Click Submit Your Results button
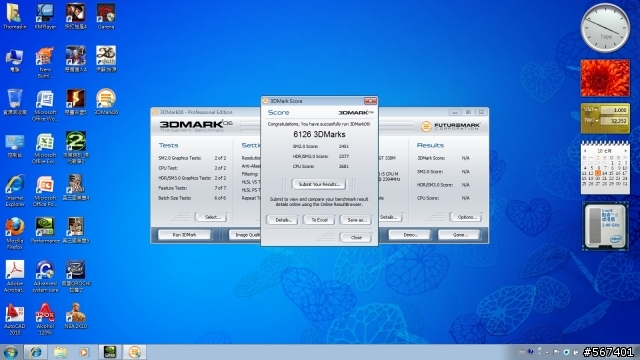 coord(319,184)
